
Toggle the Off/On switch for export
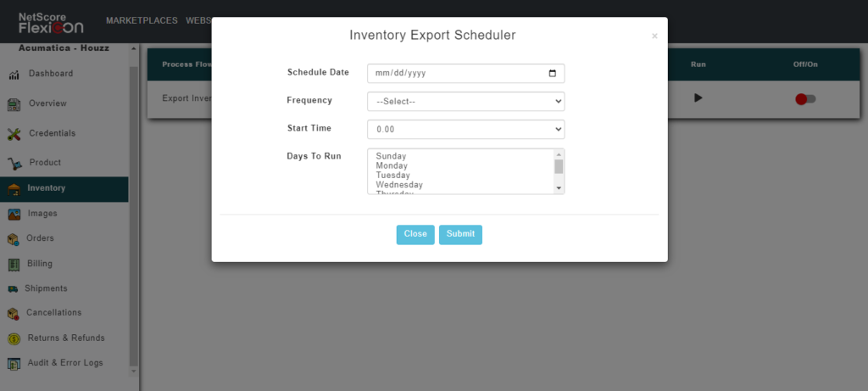coord(805,99)
